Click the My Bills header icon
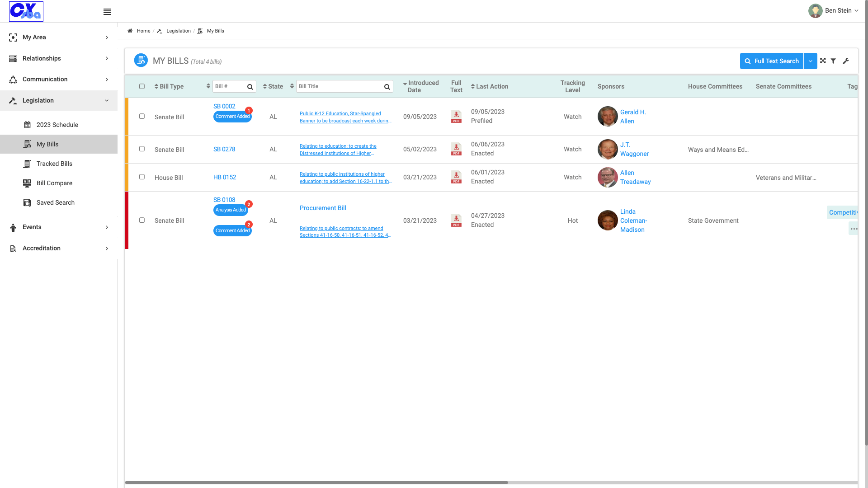The width and height of the screenshot is (868, 488). coord(141,60)
